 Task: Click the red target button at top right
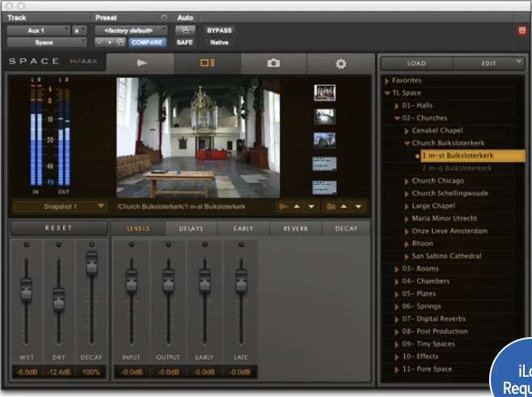pyautogui.click(x=521, y=30)
